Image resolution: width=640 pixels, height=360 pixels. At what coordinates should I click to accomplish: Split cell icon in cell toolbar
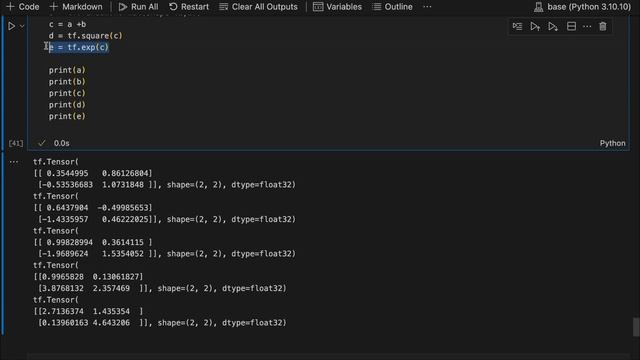click(571, 27)
